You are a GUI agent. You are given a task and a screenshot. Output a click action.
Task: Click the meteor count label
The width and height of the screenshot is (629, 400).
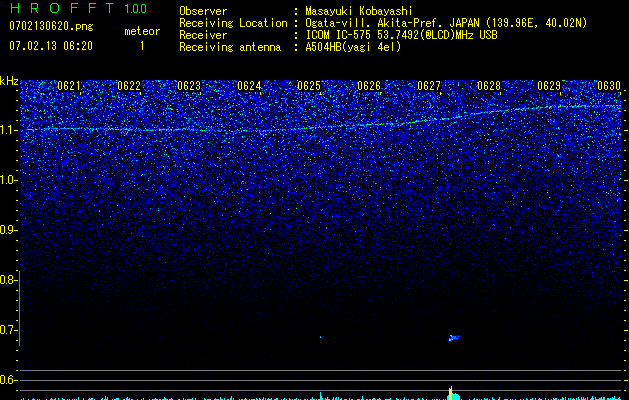click(142, 31)
